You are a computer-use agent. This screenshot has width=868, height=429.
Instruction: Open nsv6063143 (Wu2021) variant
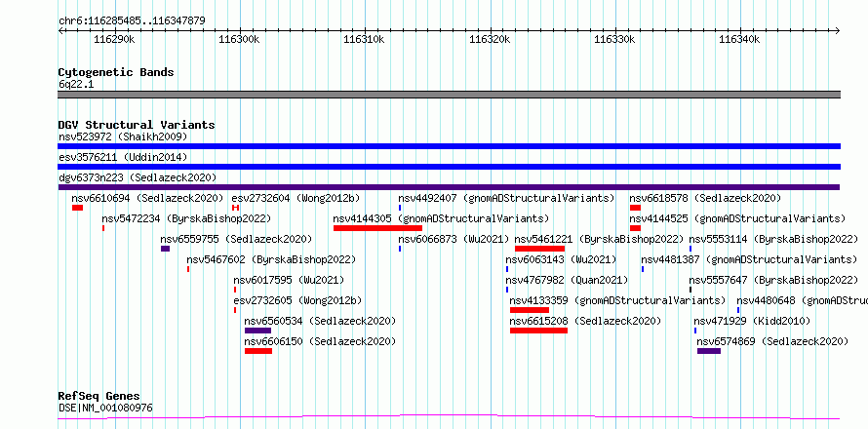[561, 259]
